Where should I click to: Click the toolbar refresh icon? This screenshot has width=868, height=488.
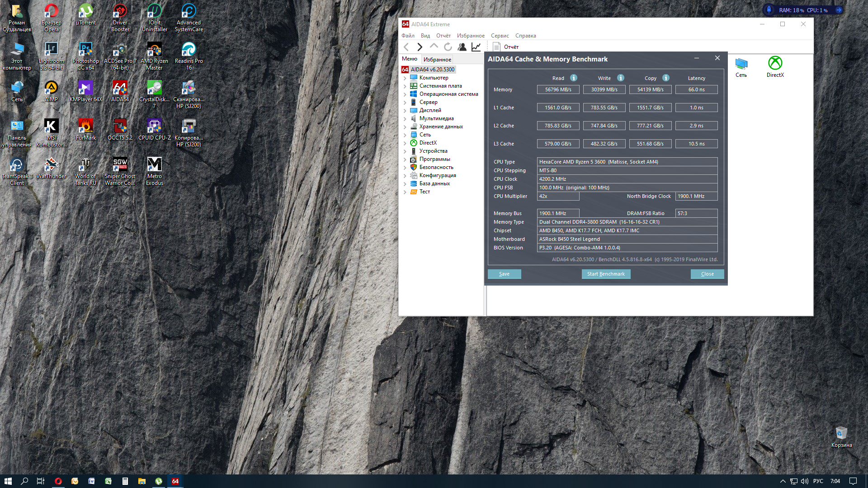pyautogui.click(x=448, y=47)
